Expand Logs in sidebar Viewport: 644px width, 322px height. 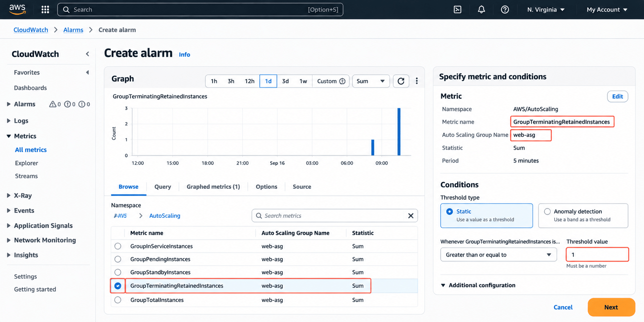pyautogui.click(x=9, y=121)
